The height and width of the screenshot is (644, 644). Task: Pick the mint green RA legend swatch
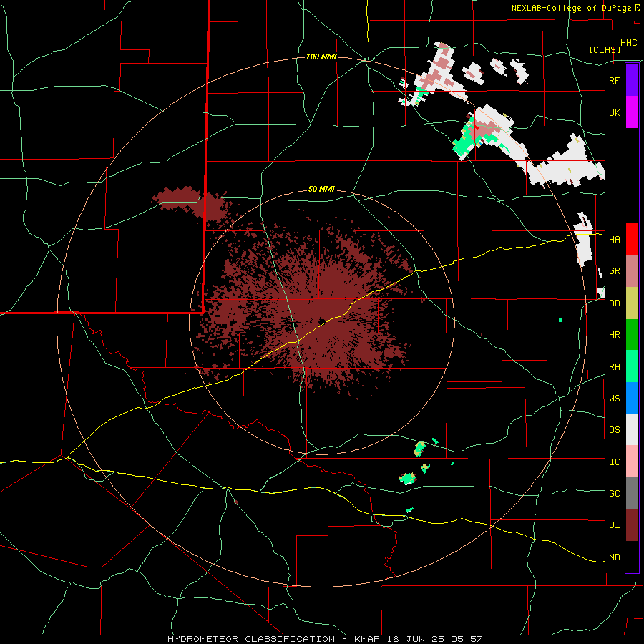tap(632, 366)
